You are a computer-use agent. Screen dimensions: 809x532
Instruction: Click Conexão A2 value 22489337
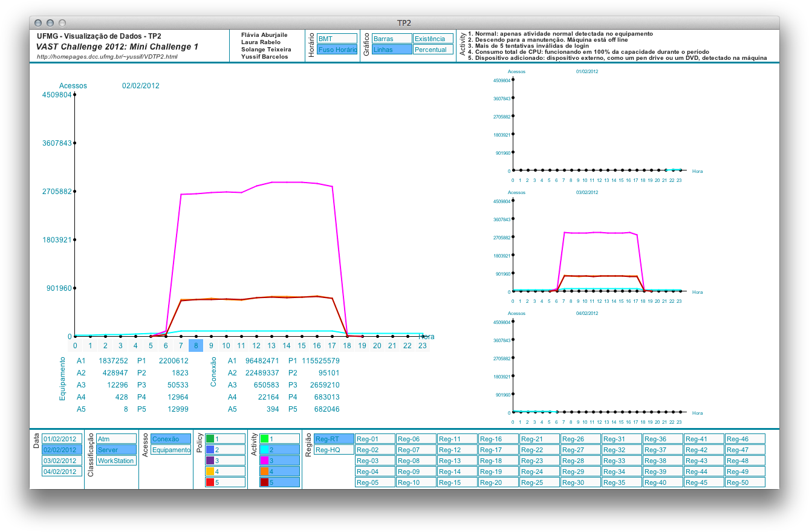coord(262,373)
